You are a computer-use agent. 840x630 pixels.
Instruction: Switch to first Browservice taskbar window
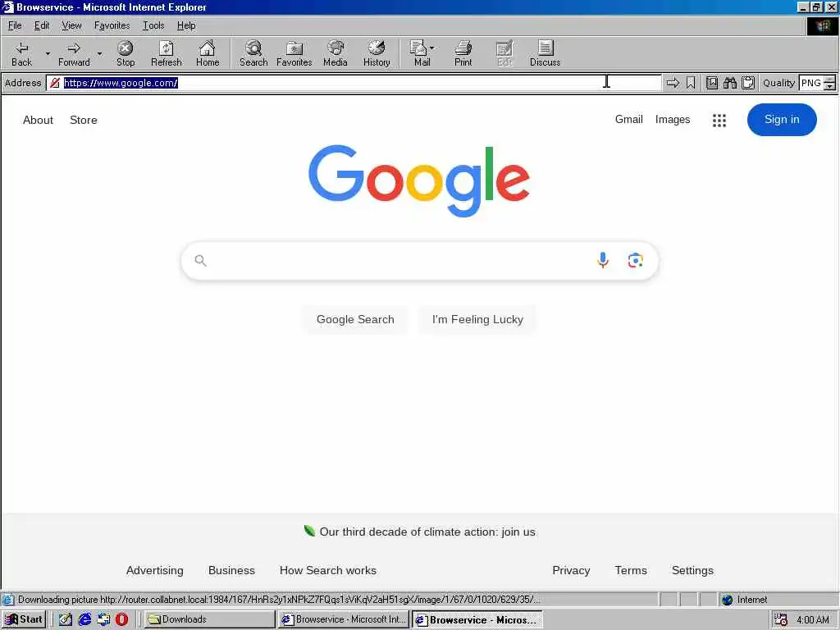coord(344,619)
